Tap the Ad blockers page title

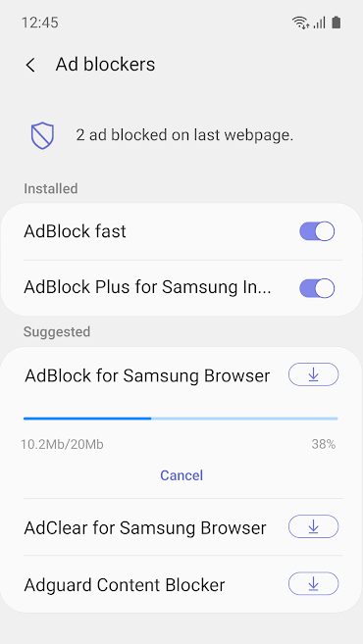click(x=105, y=65)
